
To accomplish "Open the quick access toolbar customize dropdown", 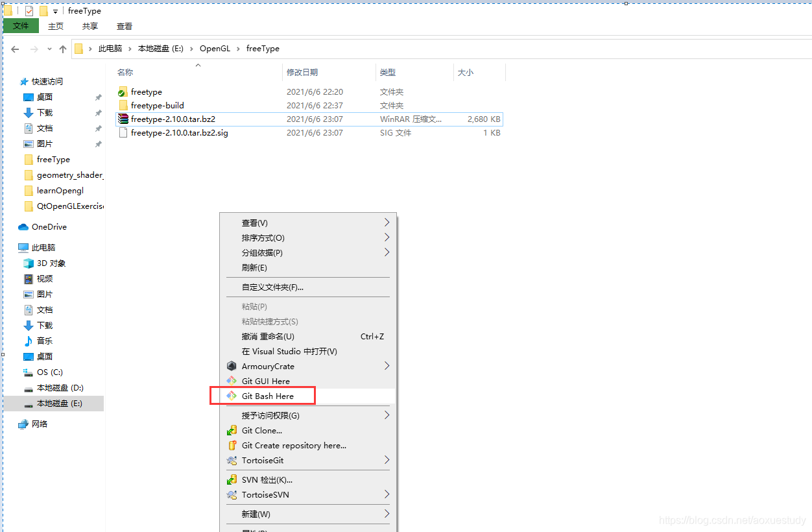I will 55,11.
